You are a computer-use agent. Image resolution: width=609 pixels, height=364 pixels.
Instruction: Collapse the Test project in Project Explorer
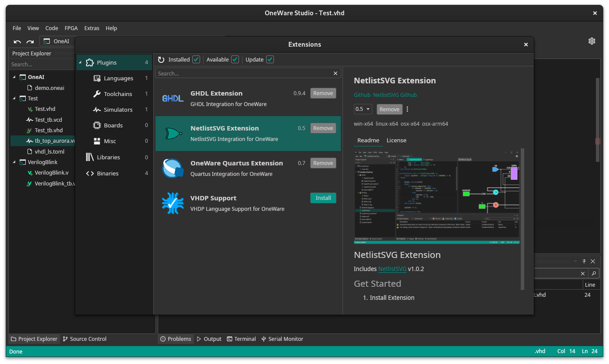tap(14, 98)
